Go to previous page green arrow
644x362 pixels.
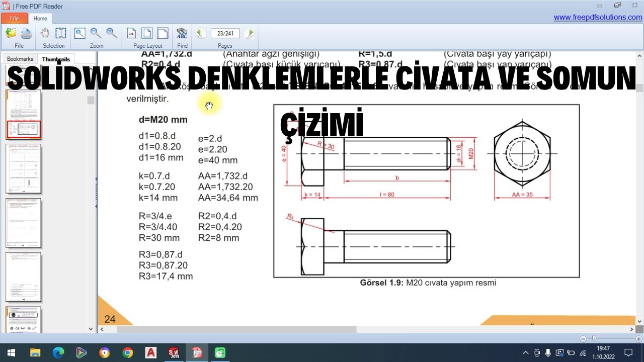(x=200, y=34)
